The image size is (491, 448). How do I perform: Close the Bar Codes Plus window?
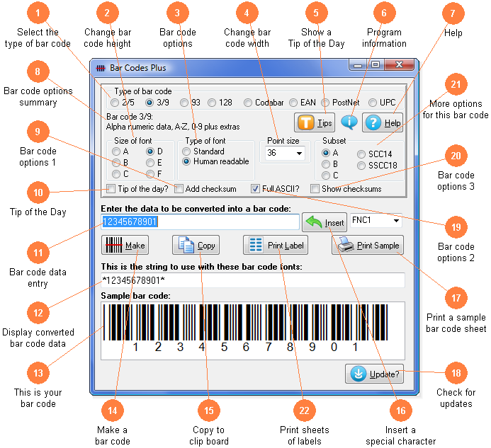pyautogui.click(x=400, y=65)
